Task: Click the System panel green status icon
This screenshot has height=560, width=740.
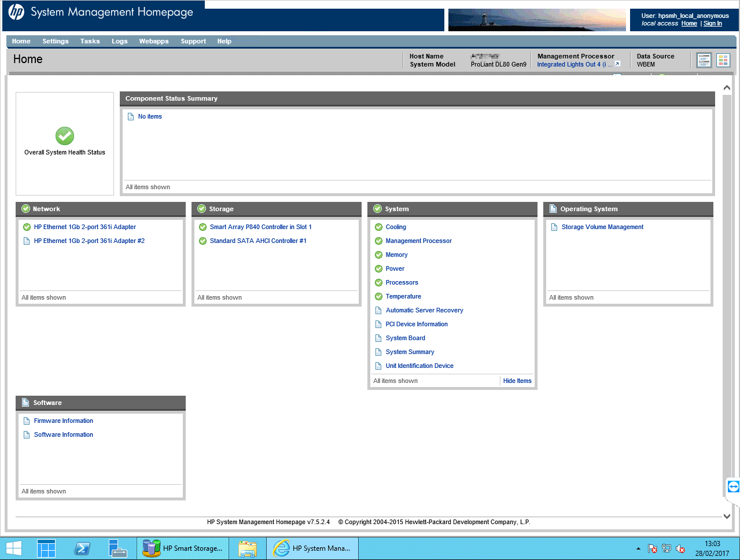Action: click(377, 209)
